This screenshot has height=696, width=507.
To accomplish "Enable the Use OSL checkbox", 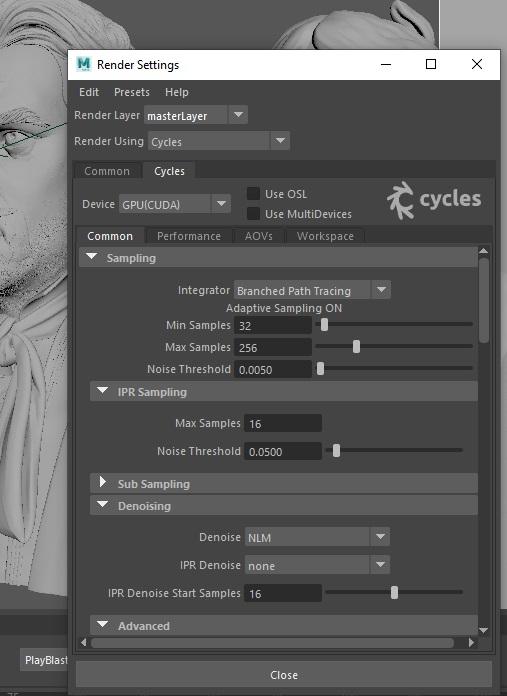I will pos(253,194).
